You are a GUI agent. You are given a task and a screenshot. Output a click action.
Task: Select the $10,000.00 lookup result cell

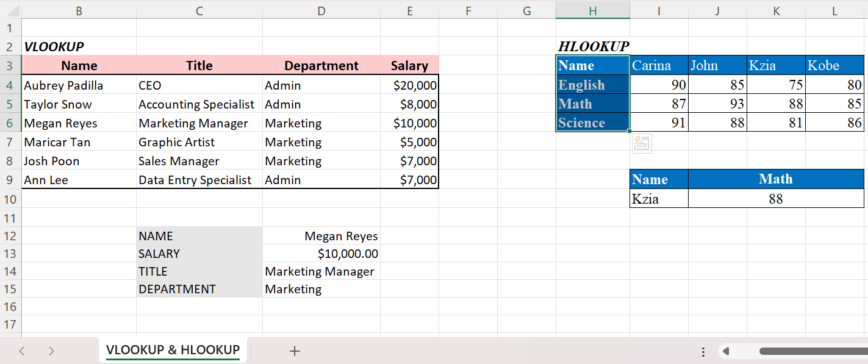click(x=321, y=254)
